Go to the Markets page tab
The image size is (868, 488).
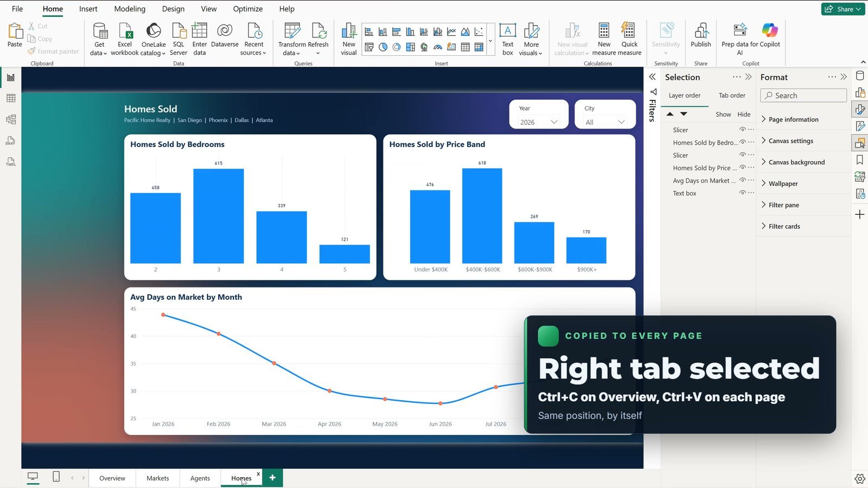click(158, 478)
